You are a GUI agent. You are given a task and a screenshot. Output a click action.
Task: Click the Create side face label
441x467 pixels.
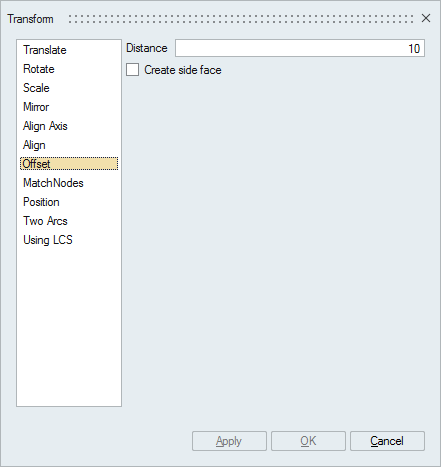pyautogui.click(x=183, y=70)
